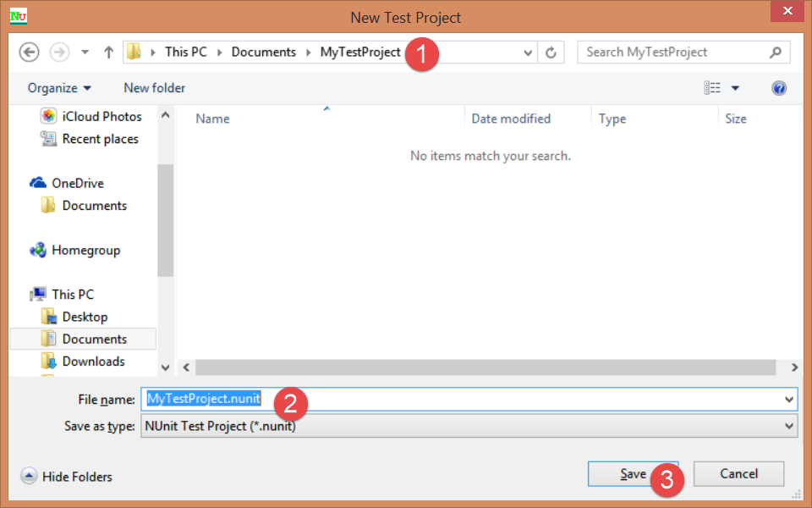
Task: Click the folder icon in address bar
Action: 134,52
